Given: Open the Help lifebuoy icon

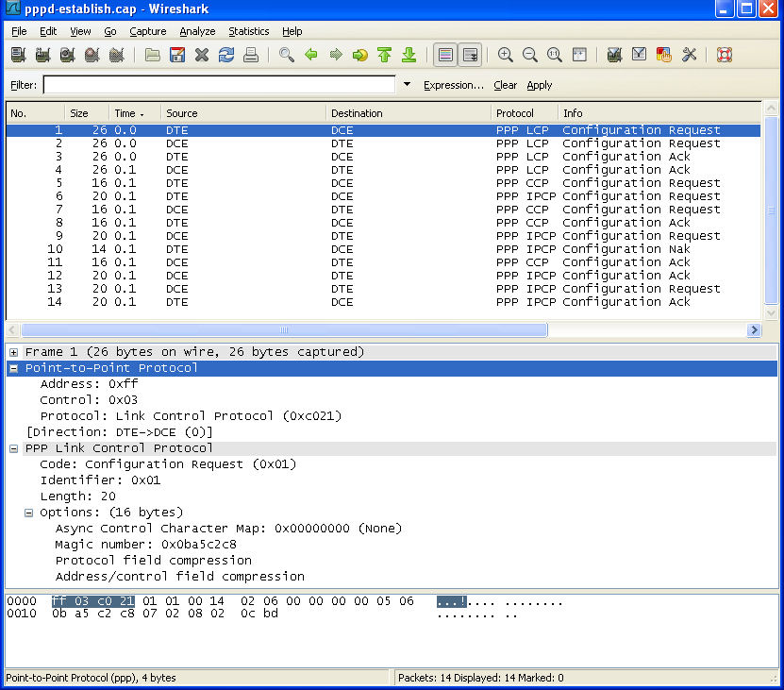Looking at the screenshot, I should pyautogui.click(x=725, y=56).
